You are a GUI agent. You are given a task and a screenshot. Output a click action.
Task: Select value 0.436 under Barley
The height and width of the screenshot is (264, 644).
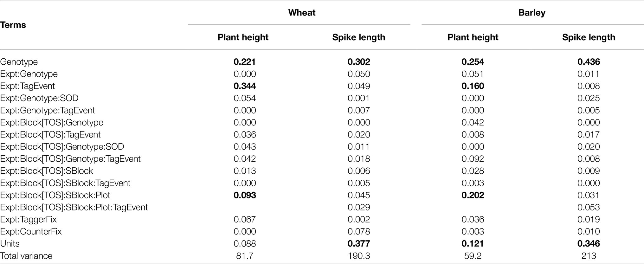(x=589, y=62)
